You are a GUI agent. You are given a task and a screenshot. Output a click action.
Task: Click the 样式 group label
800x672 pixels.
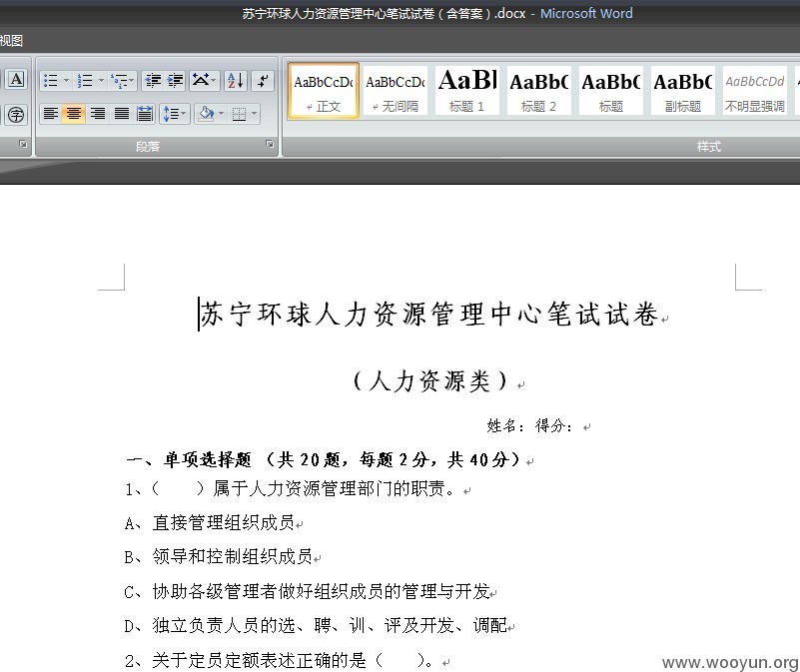tap(709, 147)
